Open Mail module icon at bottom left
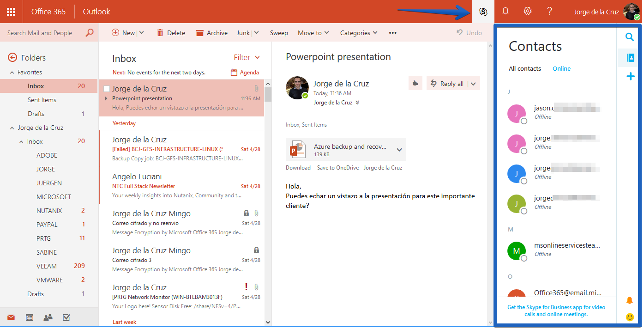This screenshot has width=644, height=329. (x=11, y=317)
